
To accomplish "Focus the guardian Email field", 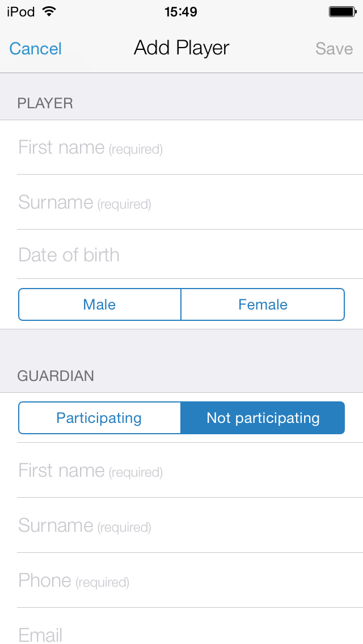I will tap(181, 634).
